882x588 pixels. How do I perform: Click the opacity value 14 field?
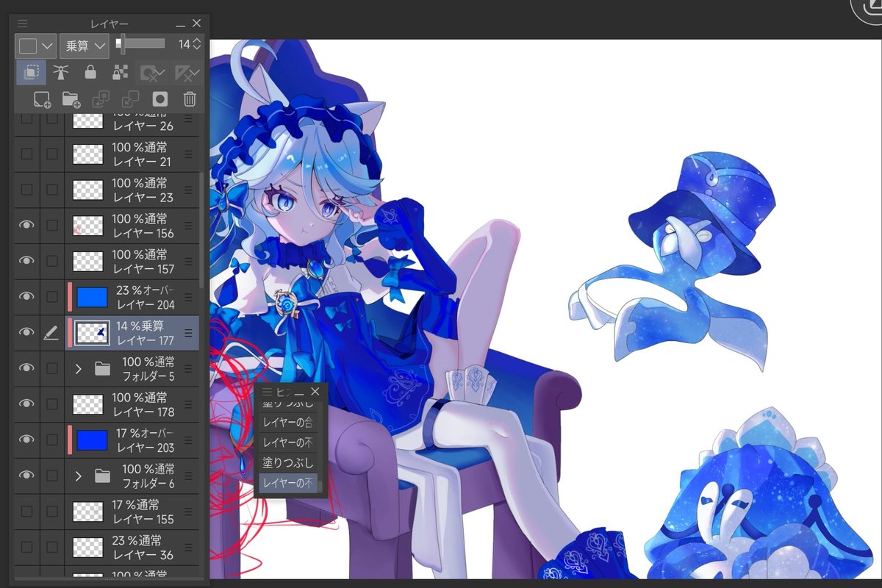184,45
